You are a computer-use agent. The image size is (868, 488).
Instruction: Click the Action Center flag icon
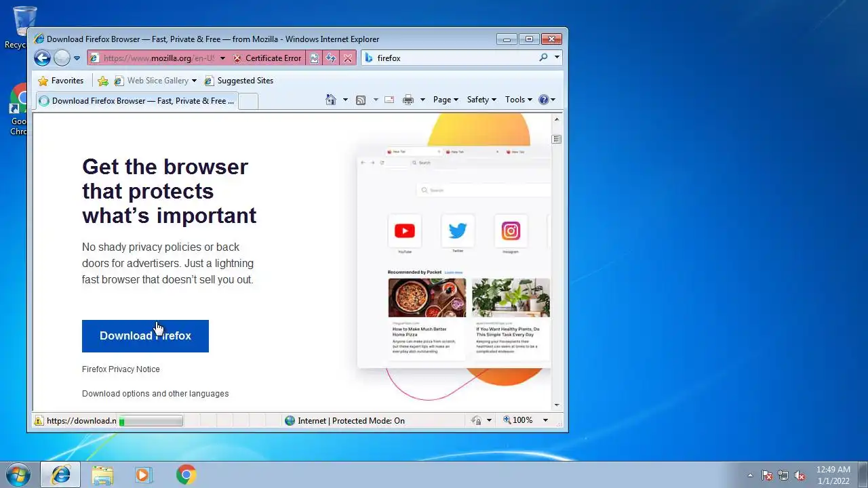pyautogui.click(x=767, y=475)
